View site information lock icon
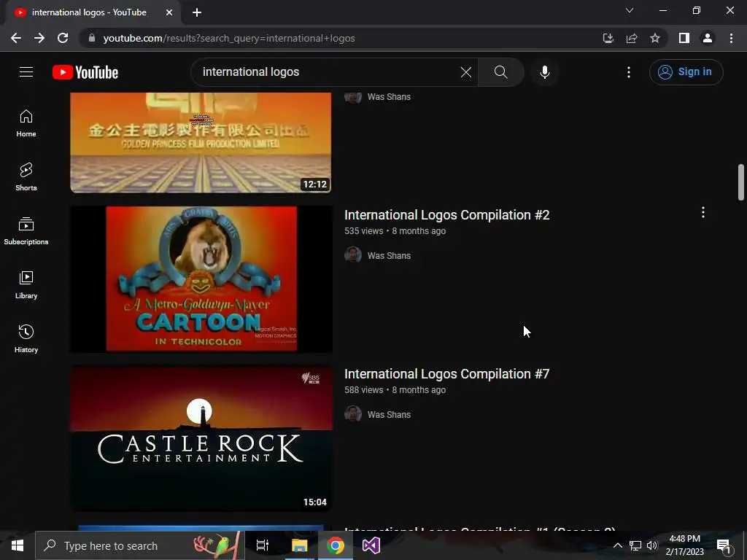The image size is (747, 560). point(92,38)
